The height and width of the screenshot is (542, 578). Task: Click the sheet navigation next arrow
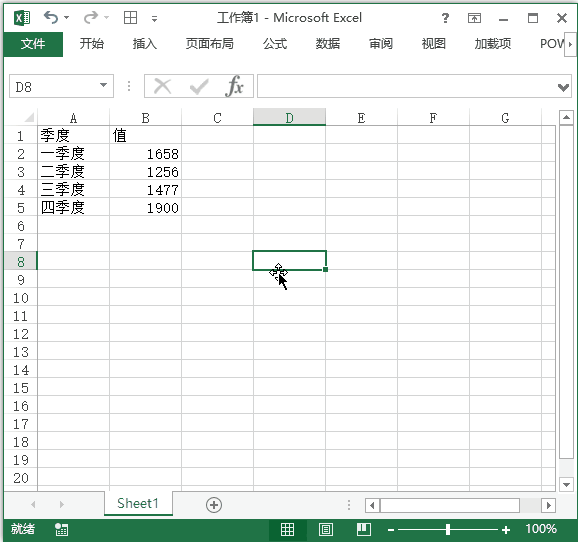(x=62, y=504)
